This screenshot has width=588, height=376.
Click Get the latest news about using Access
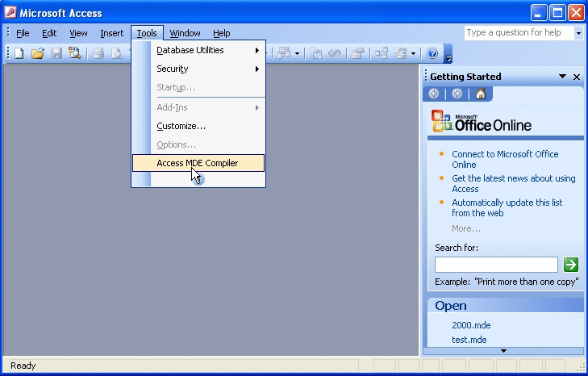(513, 183)
